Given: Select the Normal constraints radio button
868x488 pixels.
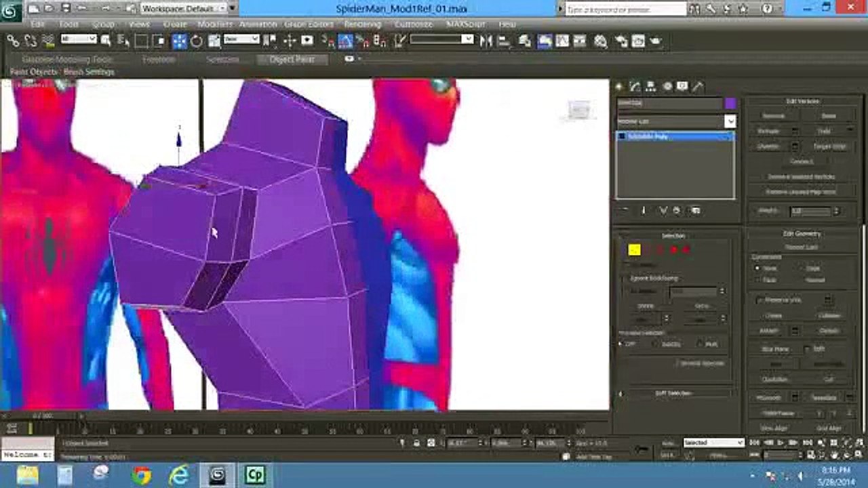Looking at the screenshot, I should pos(801,279).
